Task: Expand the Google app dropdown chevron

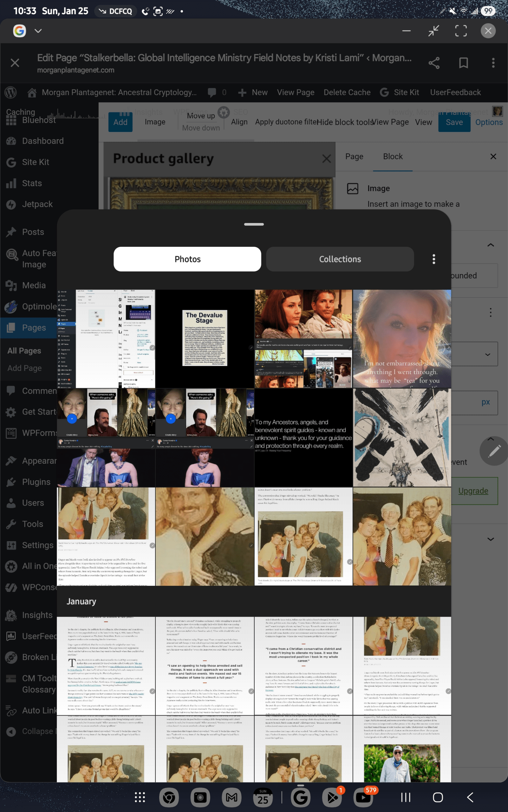Action: click(x=38, y=31)
